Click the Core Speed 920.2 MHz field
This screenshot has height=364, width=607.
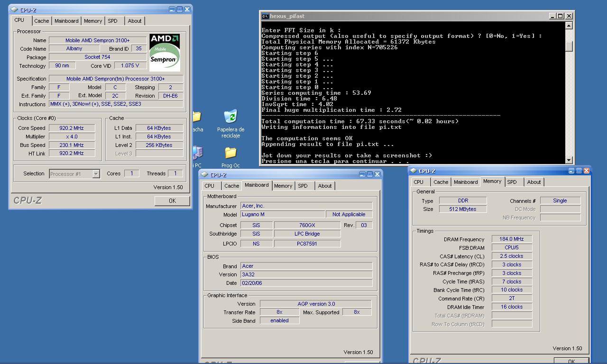(x=72, y=128)
